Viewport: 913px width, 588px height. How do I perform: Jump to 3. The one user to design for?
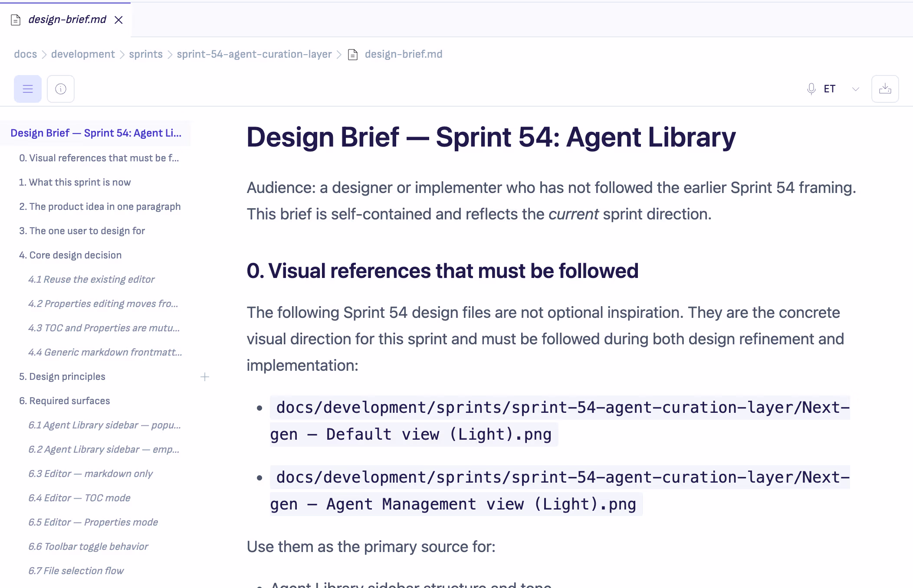pyautogui.click(x=82, y=231)
